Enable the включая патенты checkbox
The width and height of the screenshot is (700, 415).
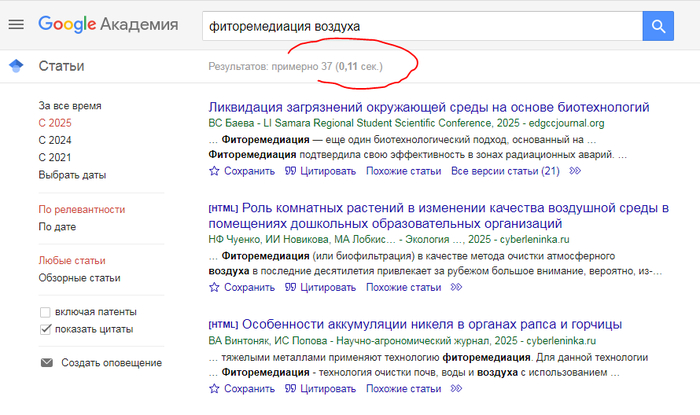pyautogui.click(x=46, y=312)
